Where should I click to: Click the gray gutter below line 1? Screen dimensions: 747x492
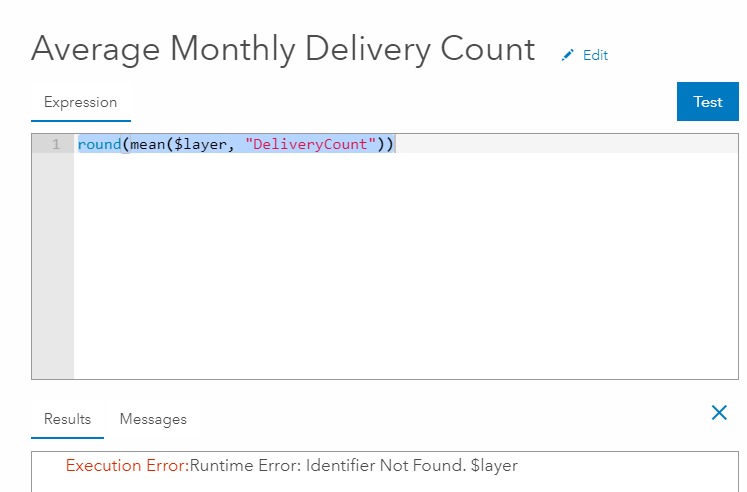tap(53, 270)
